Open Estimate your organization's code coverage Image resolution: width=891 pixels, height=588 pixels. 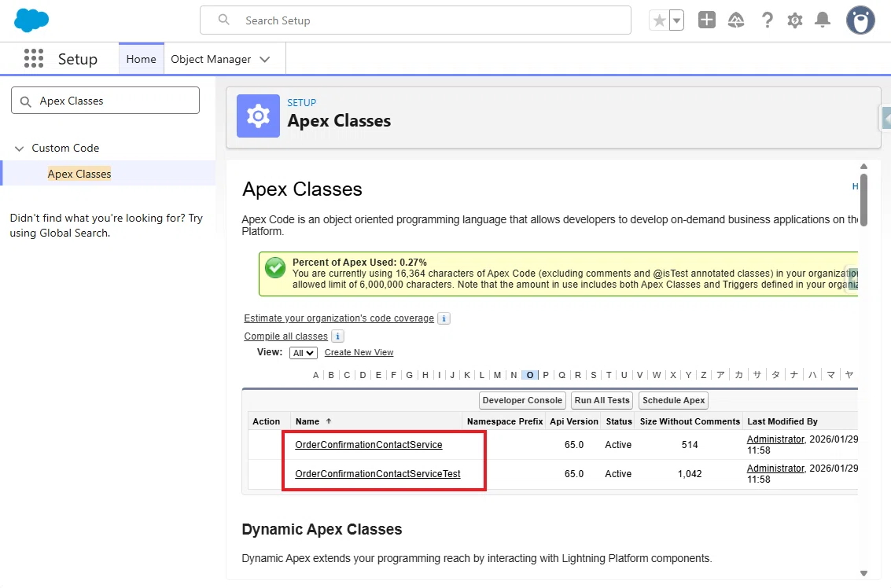pos(339,318)
